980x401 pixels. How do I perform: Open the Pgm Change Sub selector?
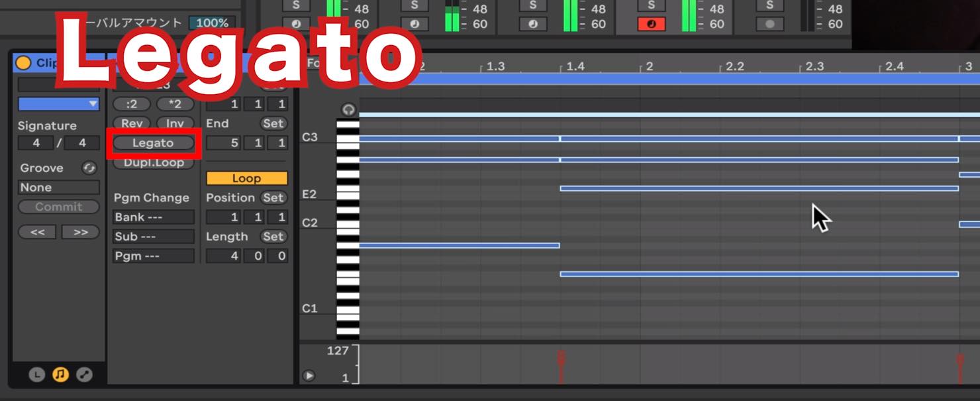[153, 237]
